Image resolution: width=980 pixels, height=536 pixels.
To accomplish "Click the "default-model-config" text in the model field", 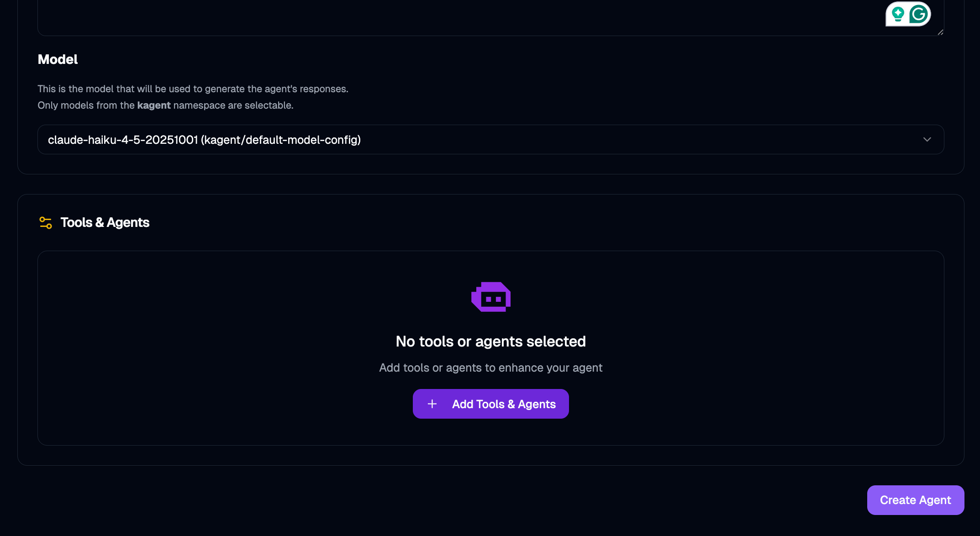I will [x=302, y=140].
